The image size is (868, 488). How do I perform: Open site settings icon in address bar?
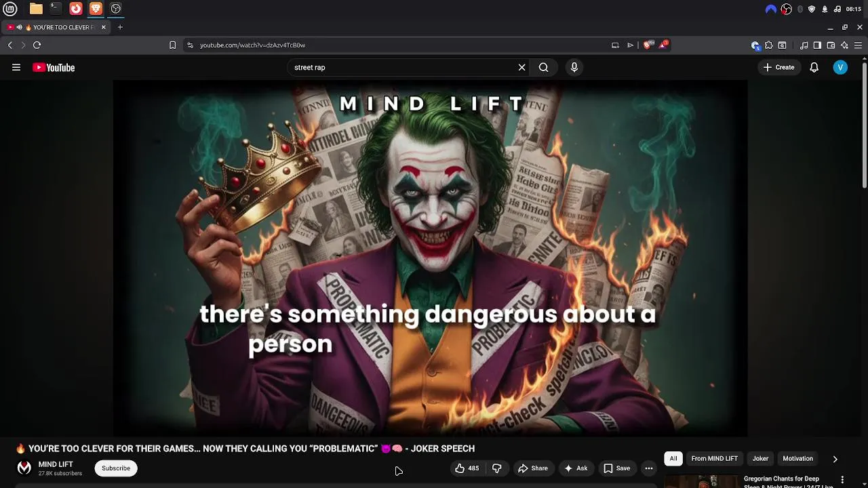(190, 45)
